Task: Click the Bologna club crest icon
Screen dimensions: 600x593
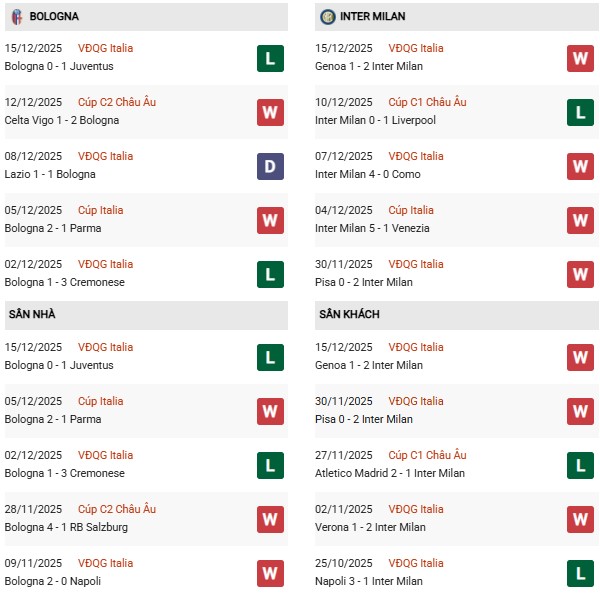Action: point(17,17)
